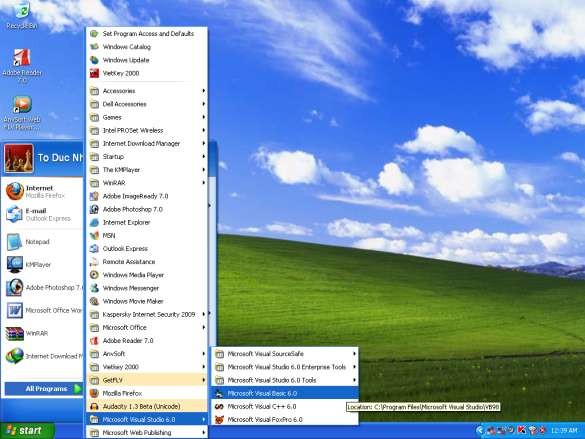Open the VietKey 2000 program folder
Image resolution: width=585 pixels, height=439 pixels.
147,367
